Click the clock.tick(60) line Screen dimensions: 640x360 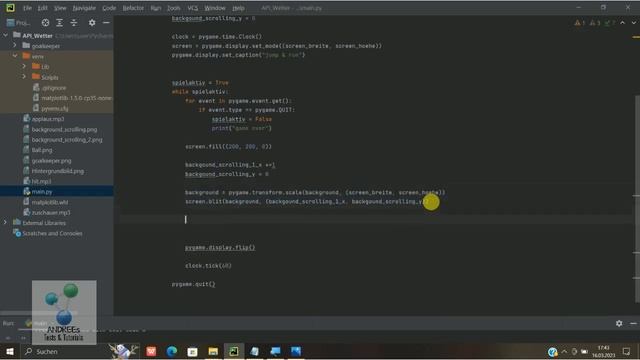(209, 265)
